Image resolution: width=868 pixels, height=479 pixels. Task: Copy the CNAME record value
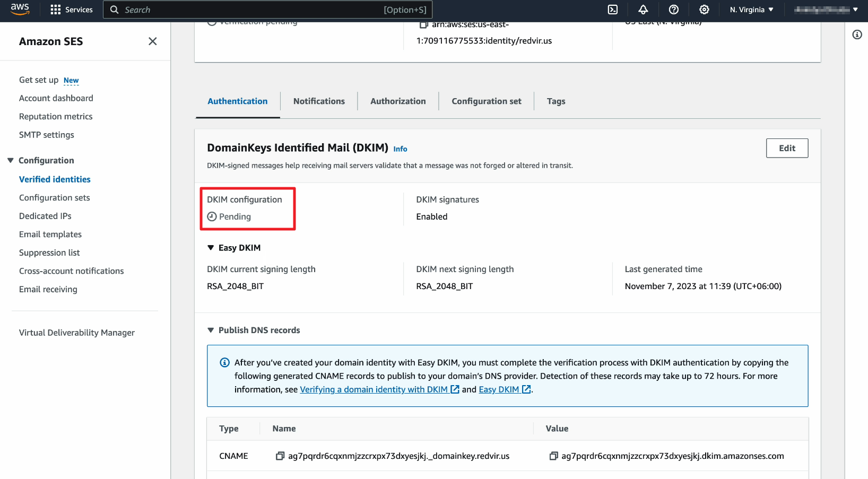click(553, 456)
